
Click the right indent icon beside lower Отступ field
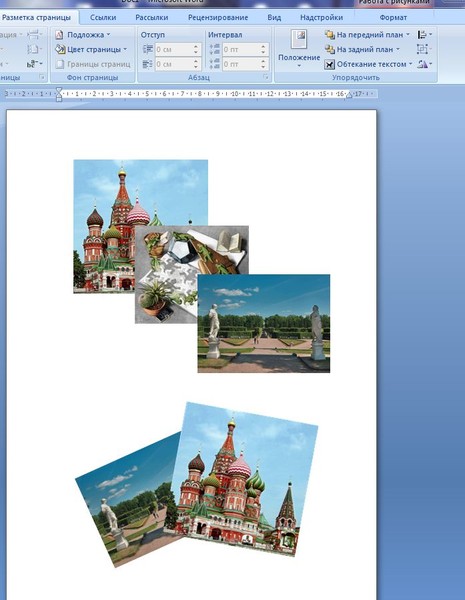coord(147,64)
